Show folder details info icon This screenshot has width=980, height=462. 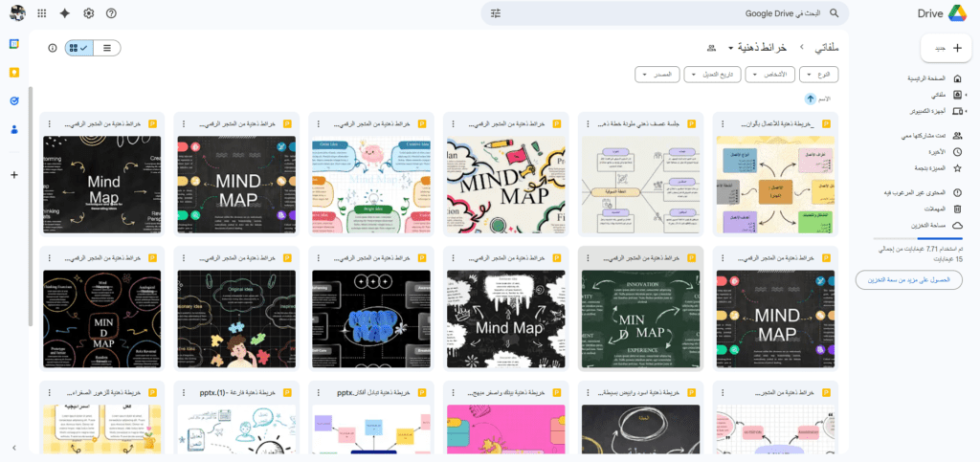[x=53, y=47]
